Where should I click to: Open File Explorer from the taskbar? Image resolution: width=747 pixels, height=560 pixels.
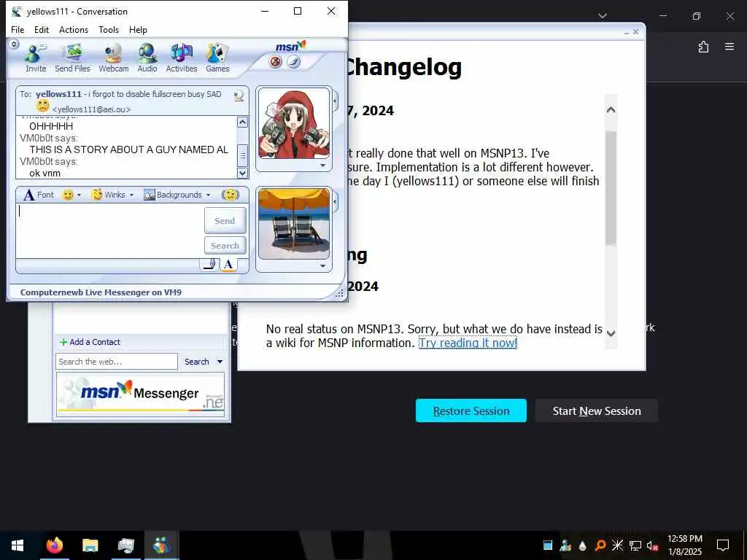pos(90,545)
